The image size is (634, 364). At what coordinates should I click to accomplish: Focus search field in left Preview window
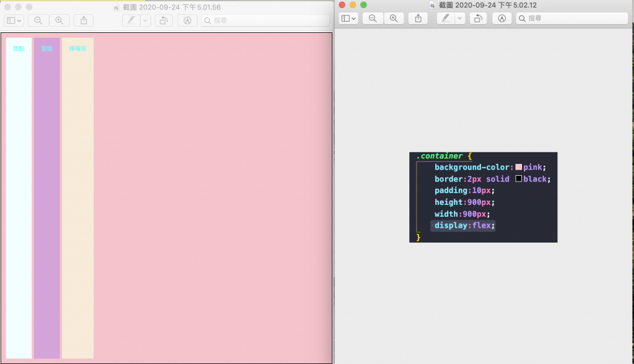265,20
